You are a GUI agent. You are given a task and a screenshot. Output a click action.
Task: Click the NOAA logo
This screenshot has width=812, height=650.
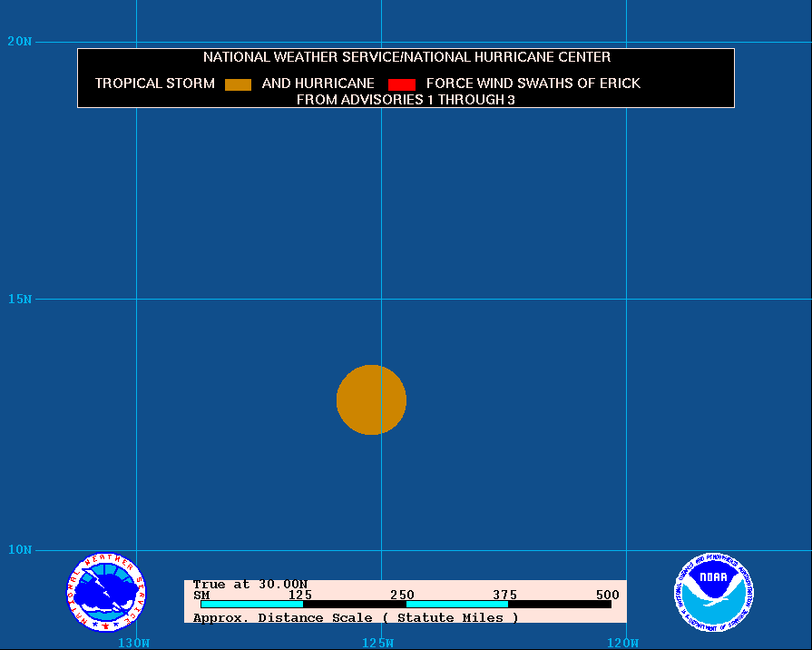click(x=714, y=592)
